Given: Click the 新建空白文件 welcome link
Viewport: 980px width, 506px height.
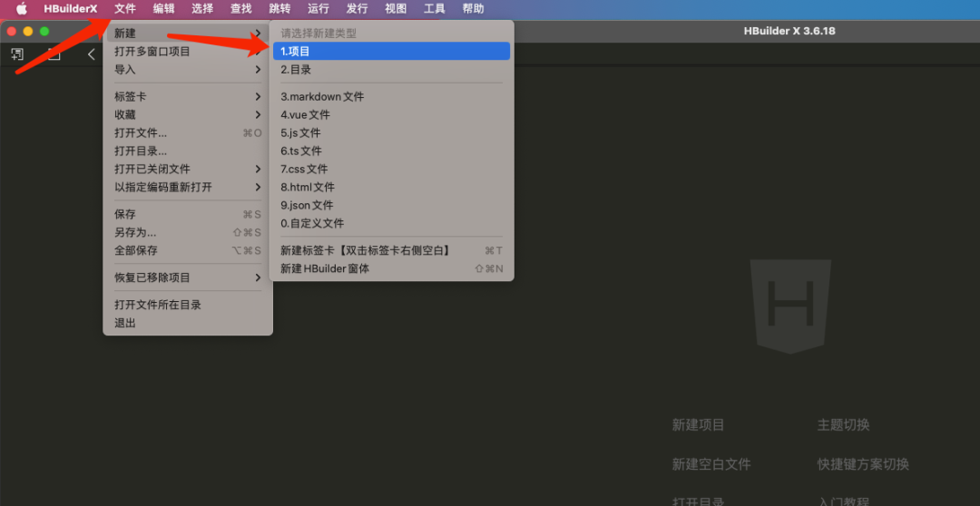Looking at the screenshot, I should 711,465.
